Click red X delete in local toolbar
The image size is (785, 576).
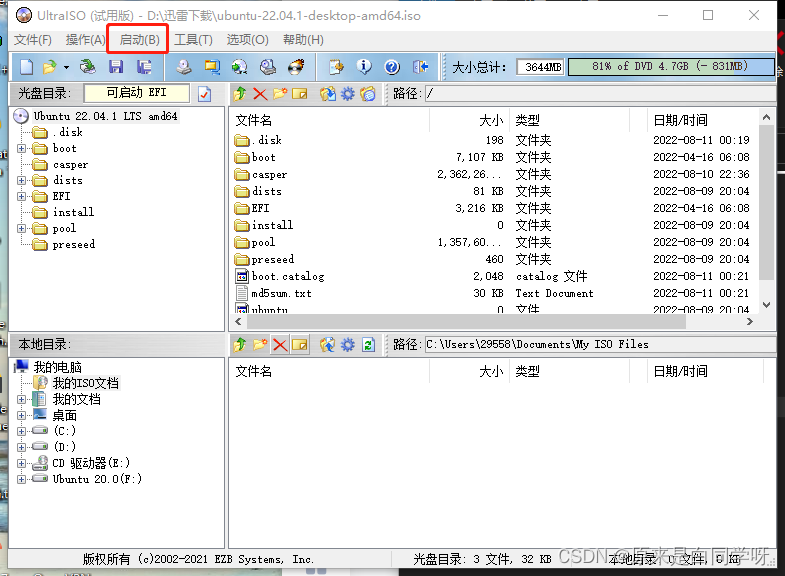(x=280, y=345)
